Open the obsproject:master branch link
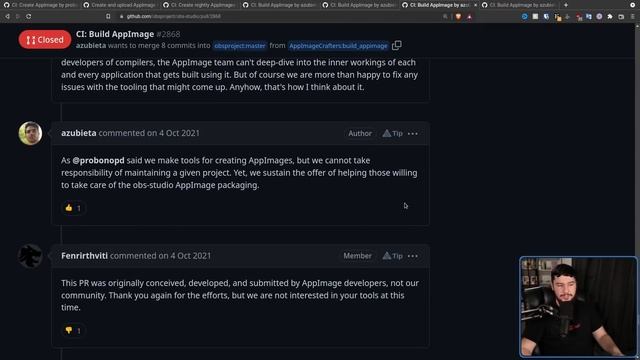 click(x=240, y=46)
